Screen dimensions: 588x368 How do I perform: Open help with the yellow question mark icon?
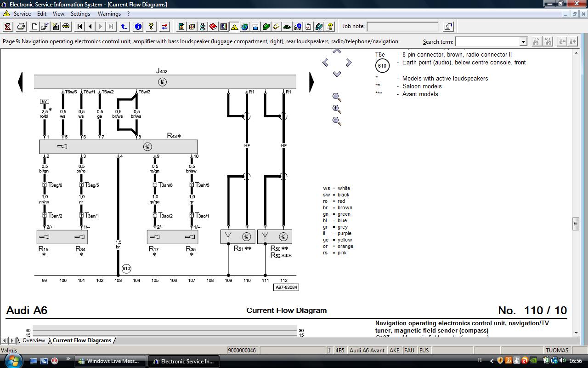pyautogui.click(x=151, y=27)
